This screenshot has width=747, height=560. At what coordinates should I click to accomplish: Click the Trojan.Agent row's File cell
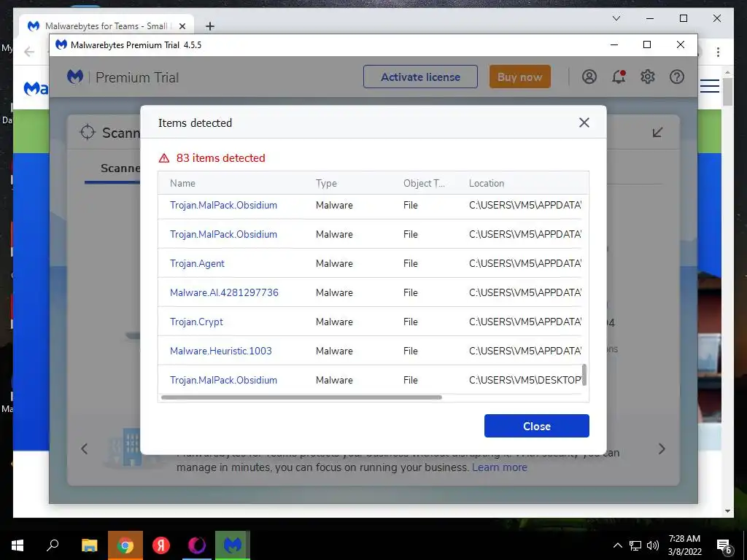[410, 263]
